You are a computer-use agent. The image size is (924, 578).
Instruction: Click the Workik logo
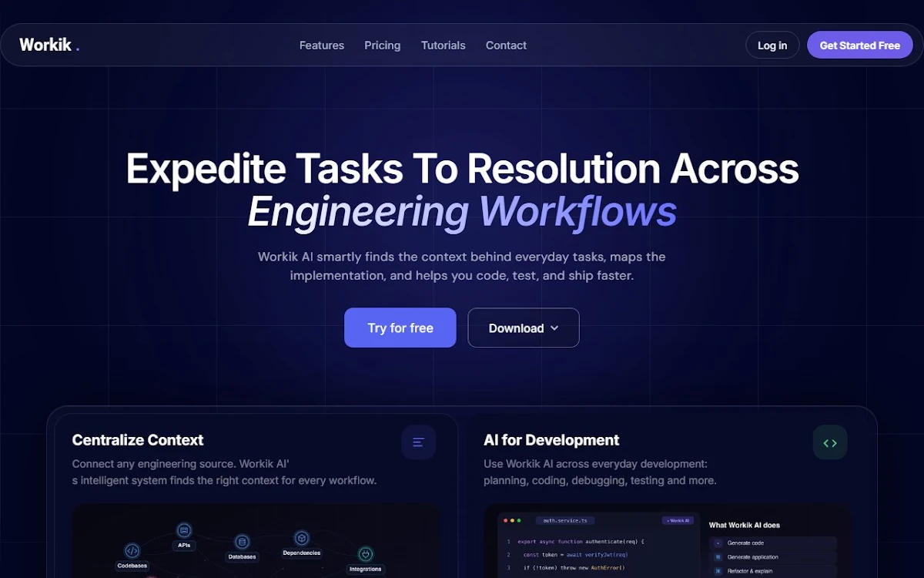(49, 45)
